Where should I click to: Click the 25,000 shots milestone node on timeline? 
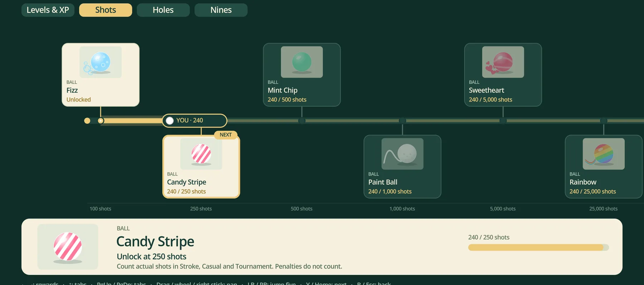pos(604,121)
